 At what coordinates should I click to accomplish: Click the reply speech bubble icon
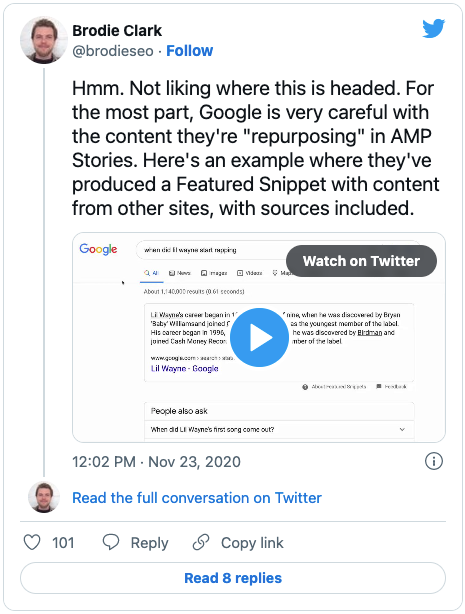coord(110,542)
